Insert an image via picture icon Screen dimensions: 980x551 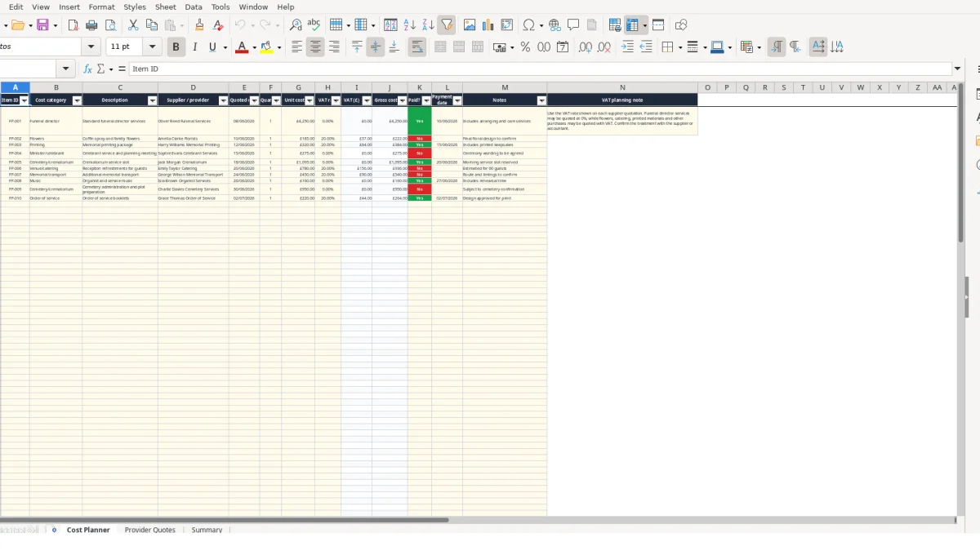(x=470, y=25)
